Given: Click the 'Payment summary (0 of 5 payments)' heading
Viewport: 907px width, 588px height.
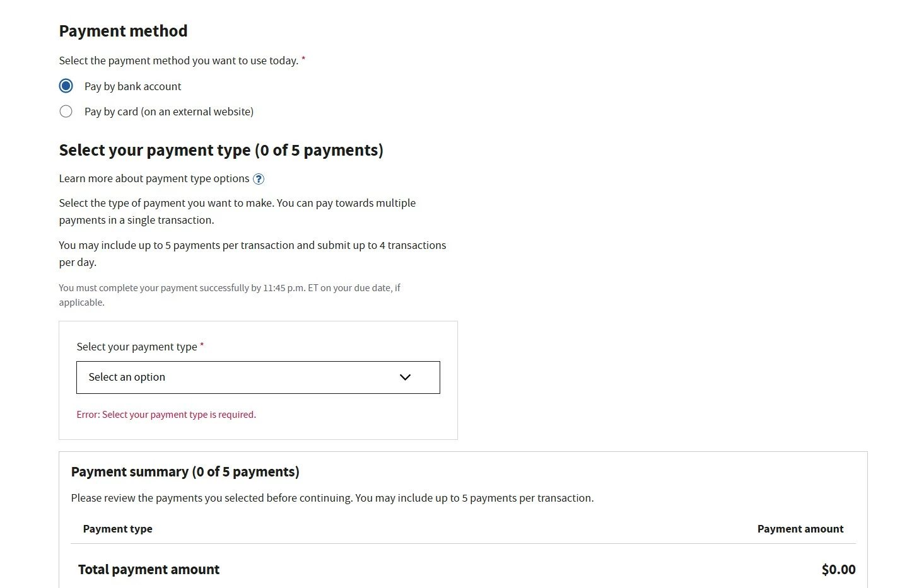Looking at the screenshot, I should click(x=185, y=471).
